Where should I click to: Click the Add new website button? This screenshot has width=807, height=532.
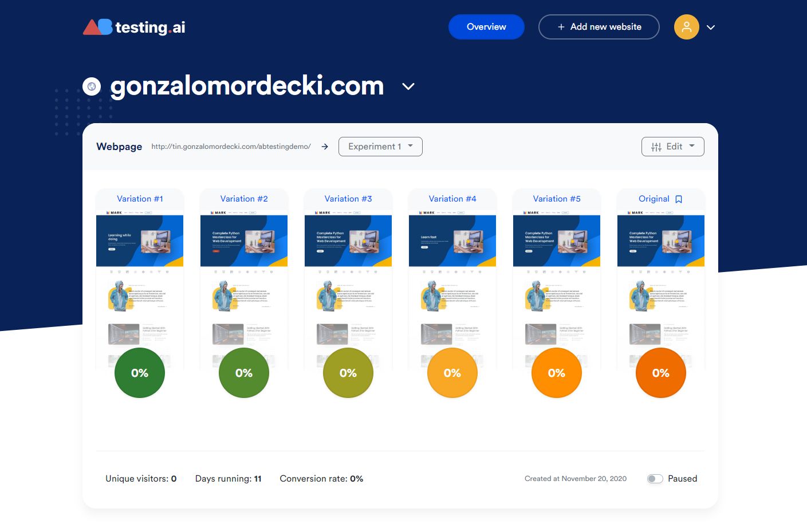[599, 26]
